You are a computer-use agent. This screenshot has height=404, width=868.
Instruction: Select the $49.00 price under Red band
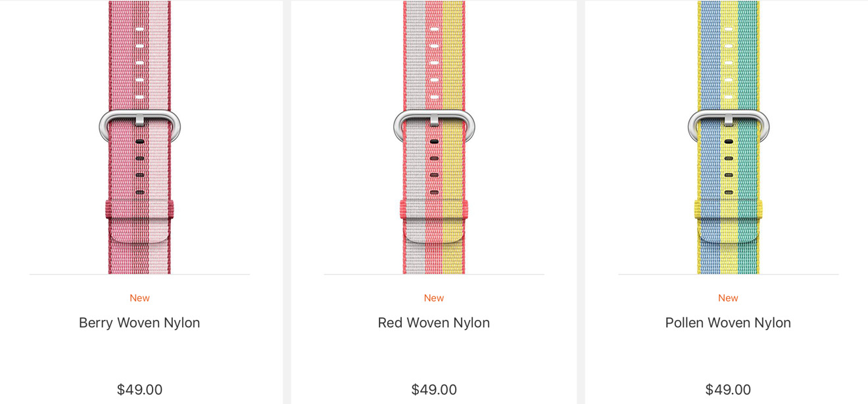(434, 390)
